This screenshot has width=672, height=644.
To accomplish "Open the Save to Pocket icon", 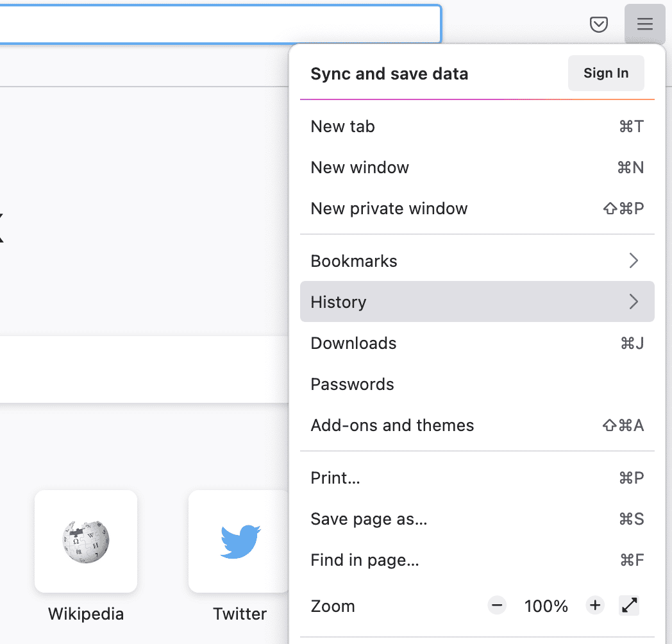I will coord(600,24).
